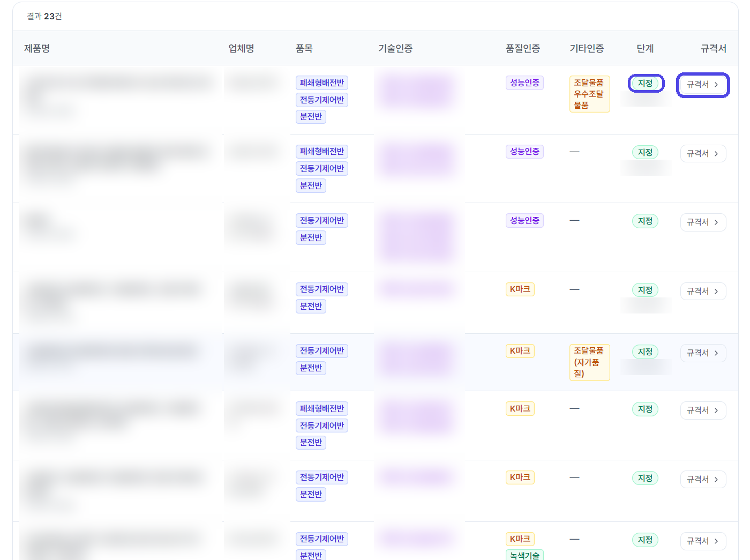Click the 녹색기술 tag
The width and height of the screenshot is (750, 560).
click(x=524, y=555)
